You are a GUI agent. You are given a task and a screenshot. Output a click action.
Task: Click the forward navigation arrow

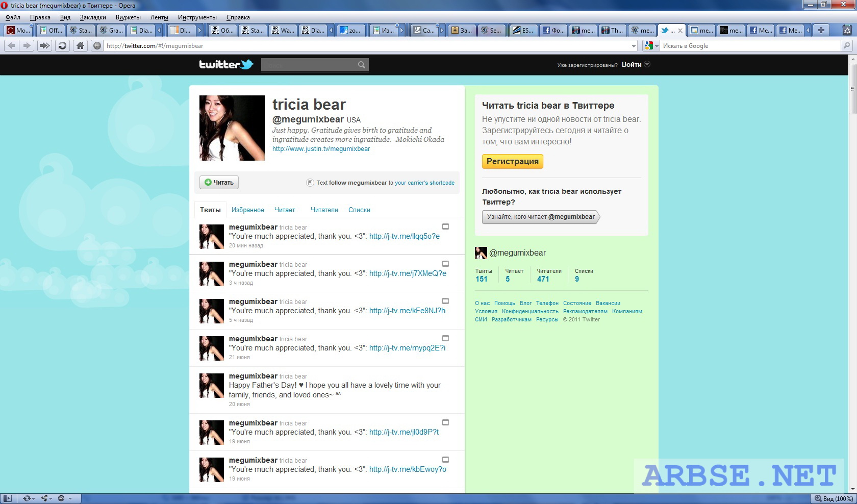coord(27,46)
